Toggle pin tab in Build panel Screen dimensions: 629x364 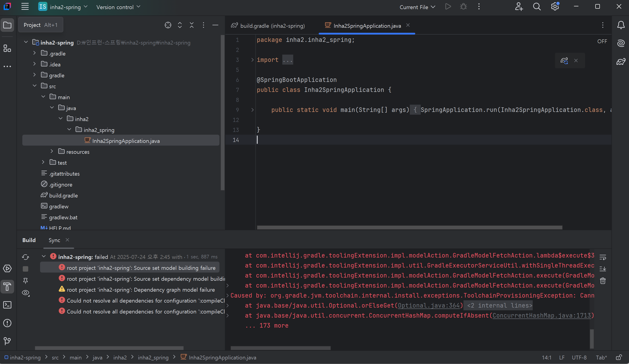click(x=25, y=281)
